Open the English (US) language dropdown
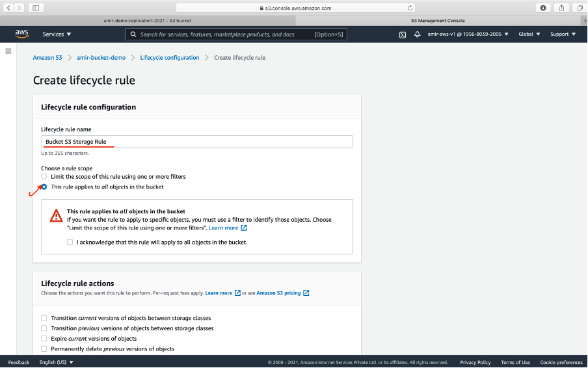The image size is (588, 368). click(x=56, y=362)
